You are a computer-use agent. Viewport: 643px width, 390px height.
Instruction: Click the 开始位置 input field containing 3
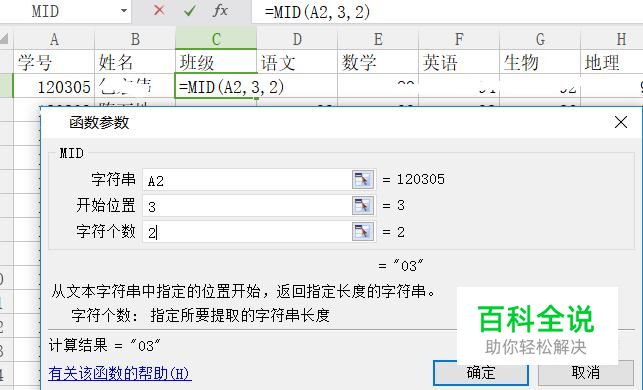click(x=247, y=206)
